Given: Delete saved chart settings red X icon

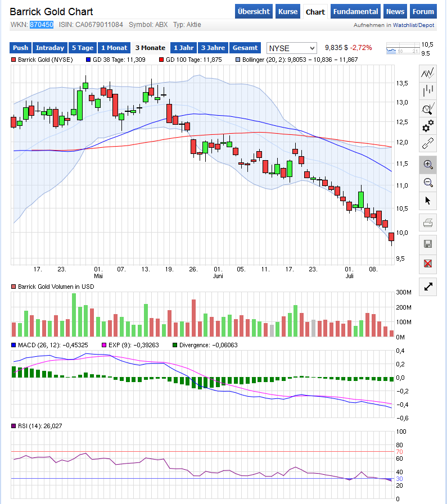Looking at the screenshot, I should click(428, 264).
